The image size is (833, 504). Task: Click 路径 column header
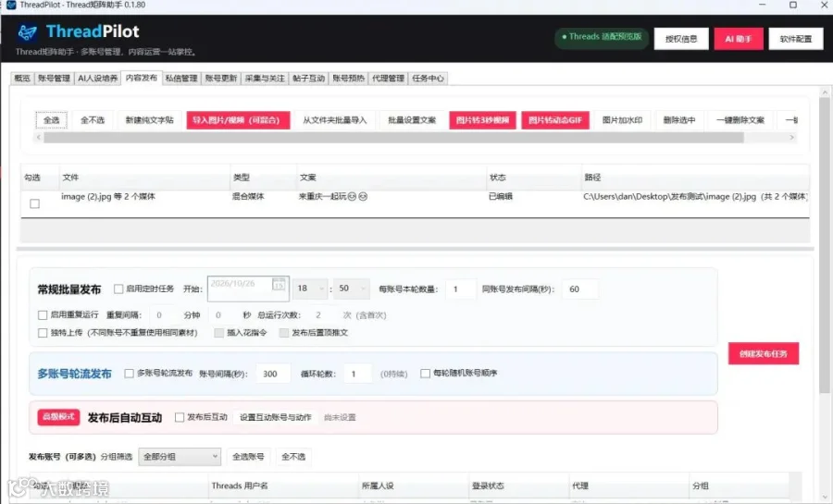click(x=695, y=178)
